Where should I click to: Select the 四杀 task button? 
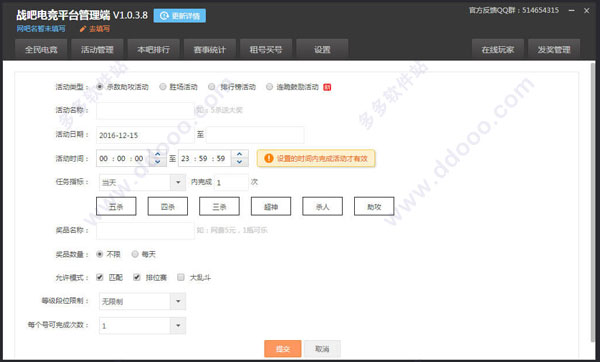pyautogui.click(x=168, y=207)
